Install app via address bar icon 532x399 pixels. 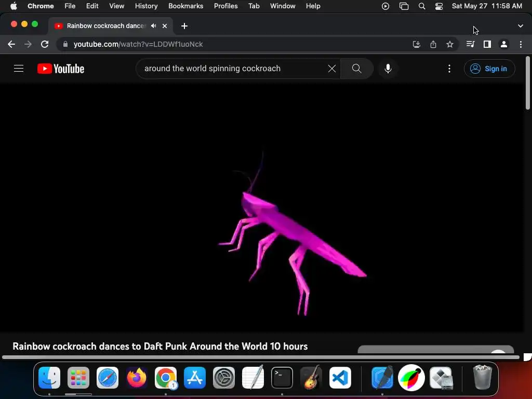[416, 44]
